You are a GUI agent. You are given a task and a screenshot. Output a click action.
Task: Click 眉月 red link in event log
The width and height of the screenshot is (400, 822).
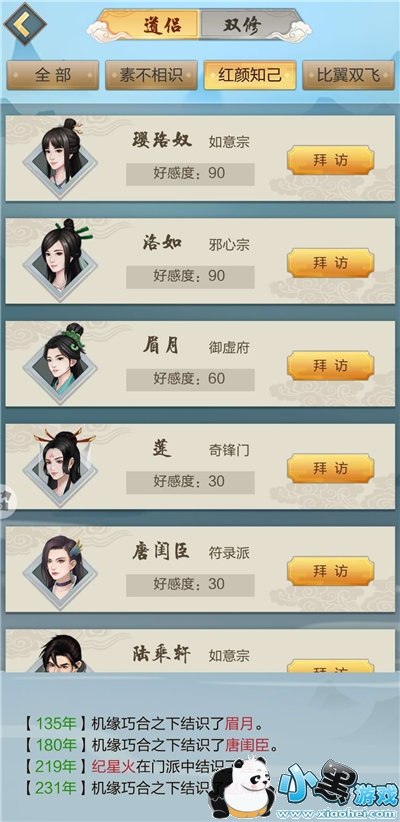239,724
